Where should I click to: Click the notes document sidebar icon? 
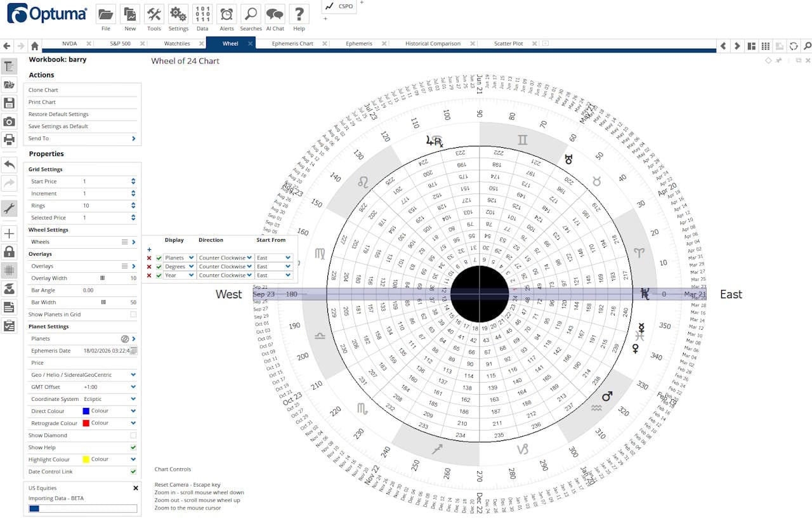(x=9, y=307)
